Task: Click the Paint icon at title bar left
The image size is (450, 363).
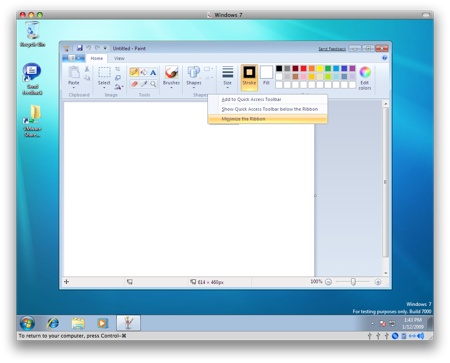Action: [66, 48]
